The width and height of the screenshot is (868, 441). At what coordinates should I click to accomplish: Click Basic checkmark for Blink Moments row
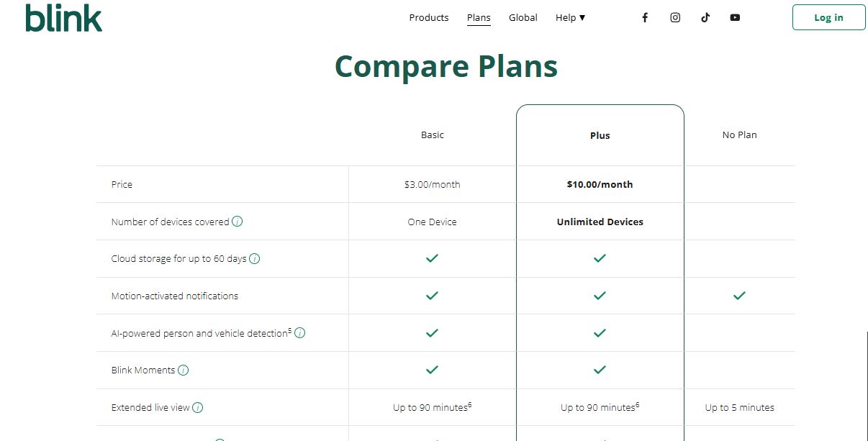click(432, 370)
